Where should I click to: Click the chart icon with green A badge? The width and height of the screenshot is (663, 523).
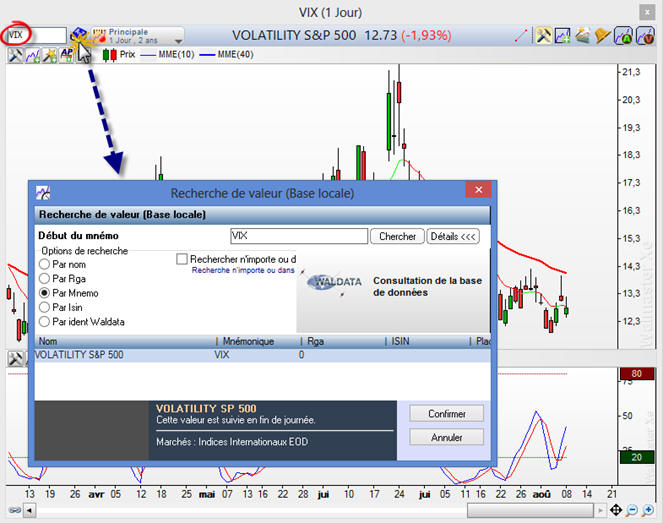tap(623, 36)
